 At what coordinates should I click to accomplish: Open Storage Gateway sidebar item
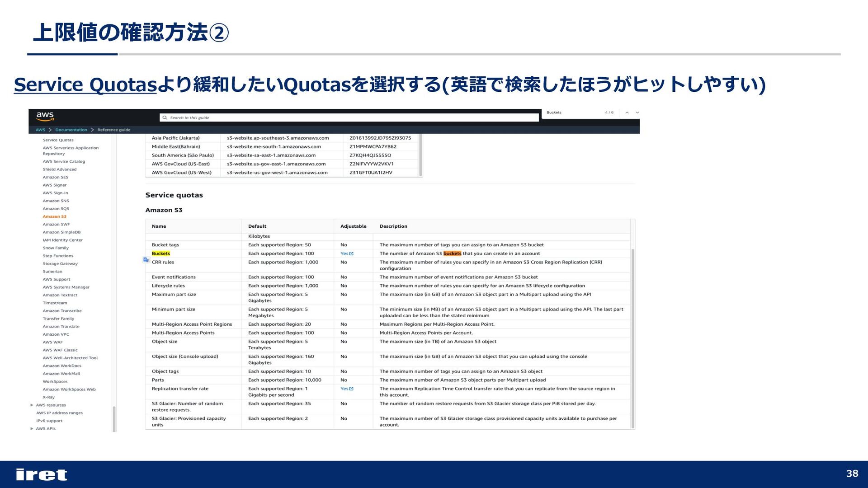tap(60, 264)
